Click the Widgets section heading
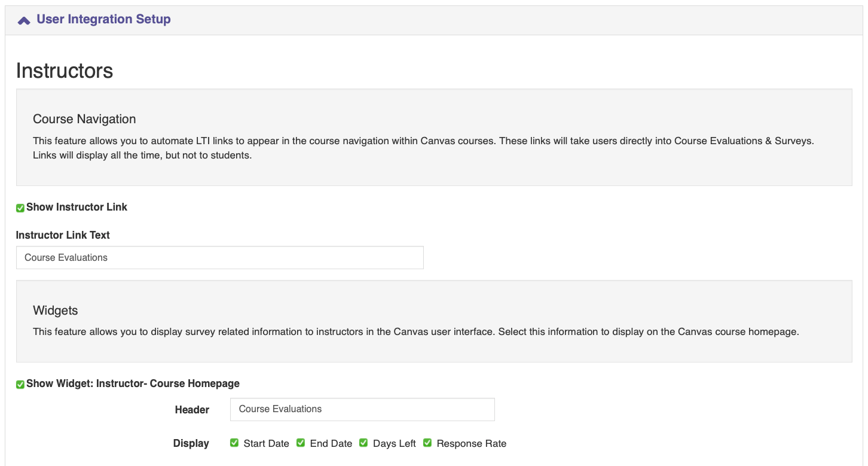 [55, 310]
